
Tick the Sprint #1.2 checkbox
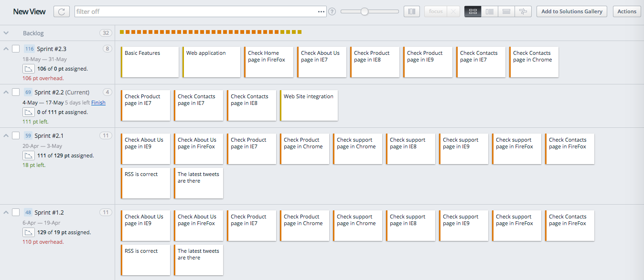pos(16,212)
